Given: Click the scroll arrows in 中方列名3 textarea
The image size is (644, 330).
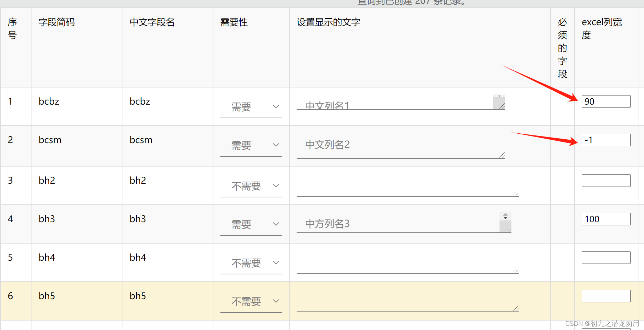Looking at the screenshot, I should tap(505, 217).
